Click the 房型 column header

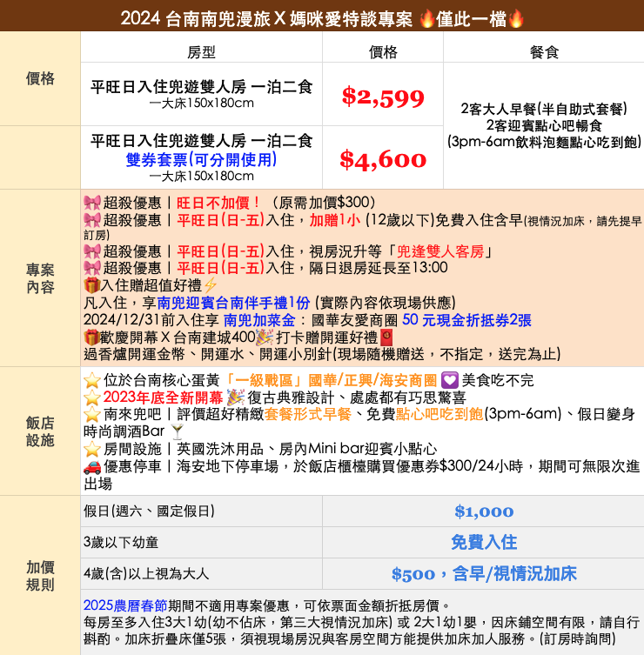[201, 52]
